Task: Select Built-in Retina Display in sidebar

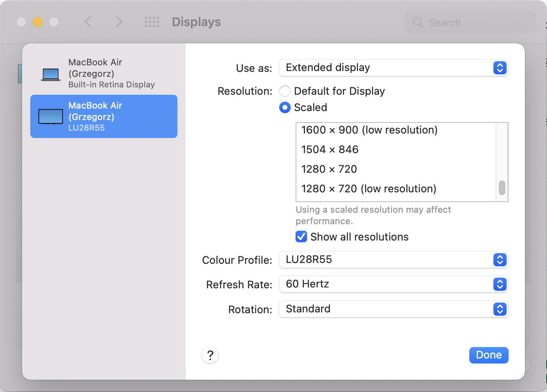Action: pyautogui.click(x=104, y=73)
